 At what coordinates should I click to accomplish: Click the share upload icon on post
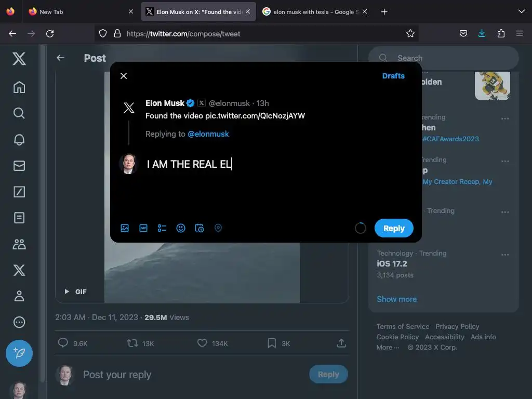(x=341, y=343)
